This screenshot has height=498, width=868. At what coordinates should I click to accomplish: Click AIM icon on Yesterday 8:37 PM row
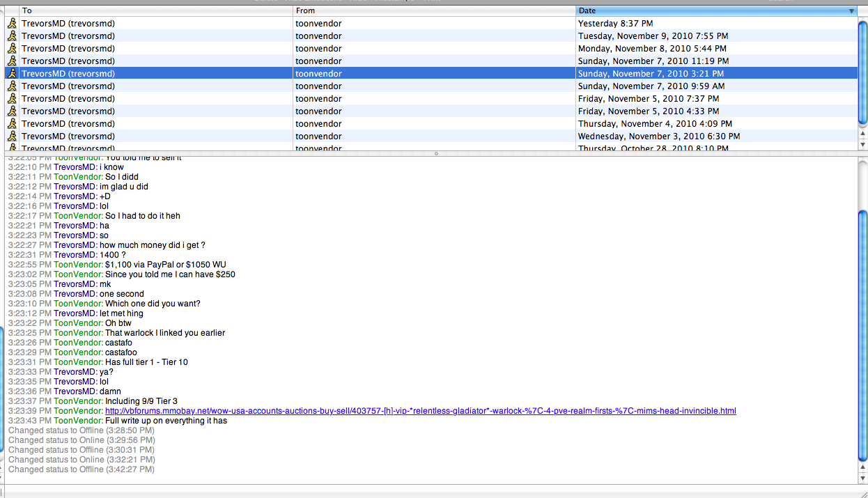point(12,23)
